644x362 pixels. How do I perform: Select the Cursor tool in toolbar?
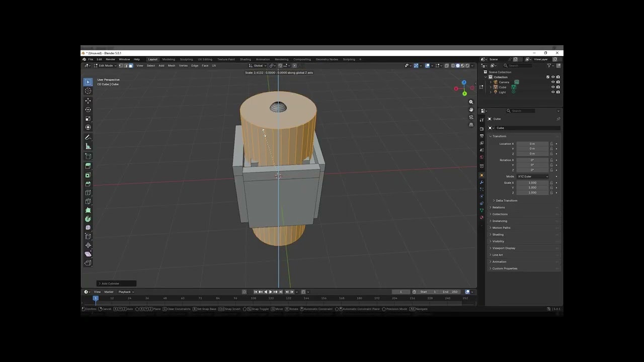[88, 91]
